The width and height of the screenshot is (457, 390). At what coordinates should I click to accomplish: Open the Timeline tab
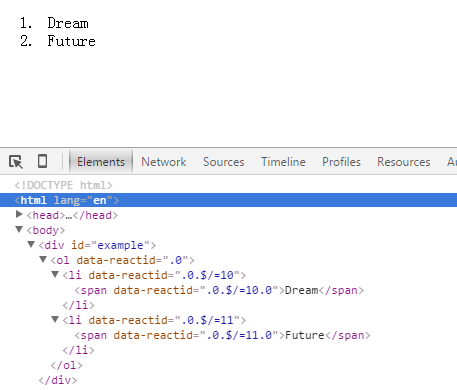283,162
